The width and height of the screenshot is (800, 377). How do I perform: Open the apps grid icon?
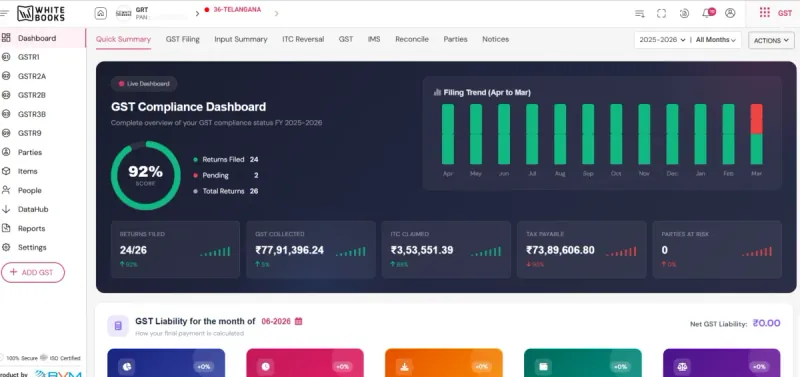764,13
